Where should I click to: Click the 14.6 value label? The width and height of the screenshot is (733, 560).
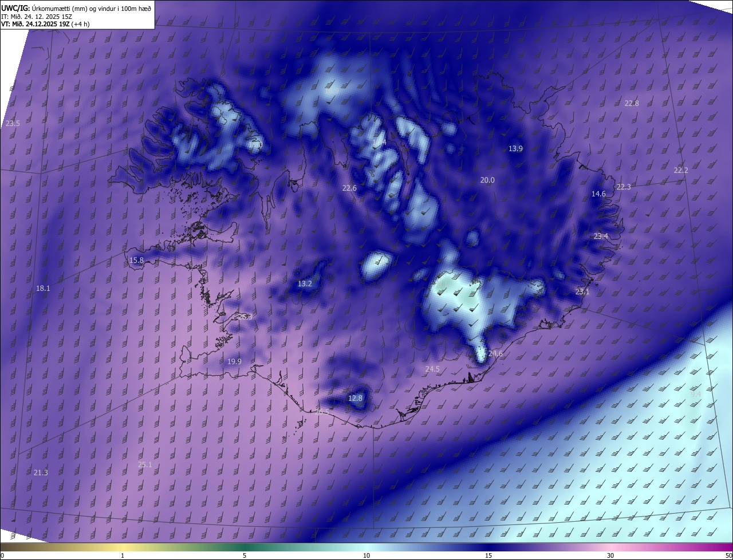click(x=598, y=194)
